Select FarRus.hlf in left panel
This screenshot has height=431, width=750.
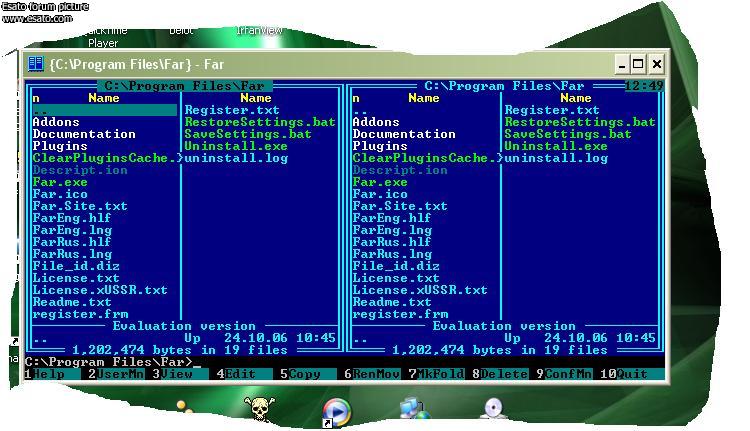[72, 242]
